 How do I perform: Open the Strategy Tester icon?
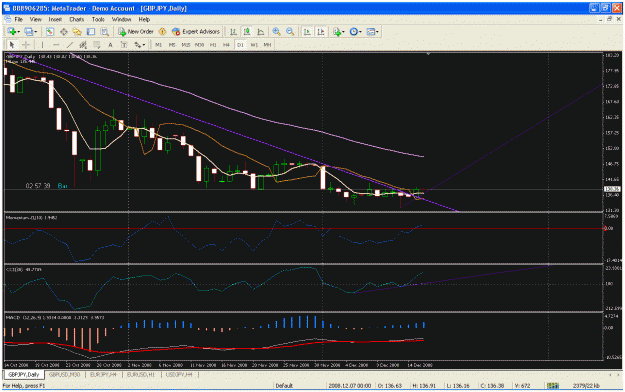pos(104,32)
